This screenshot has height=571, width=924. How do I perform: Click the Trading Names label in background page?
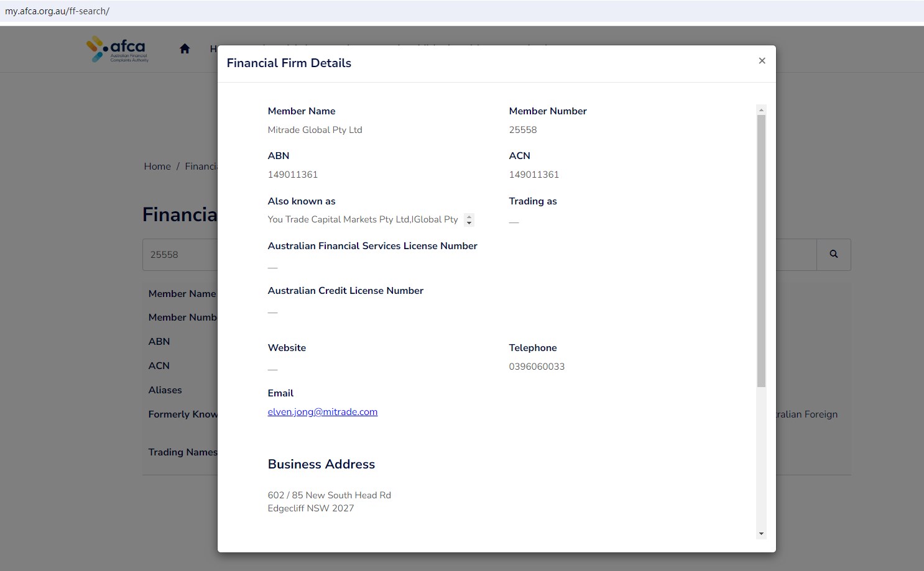pyautogui.click(x=183, y=452)
